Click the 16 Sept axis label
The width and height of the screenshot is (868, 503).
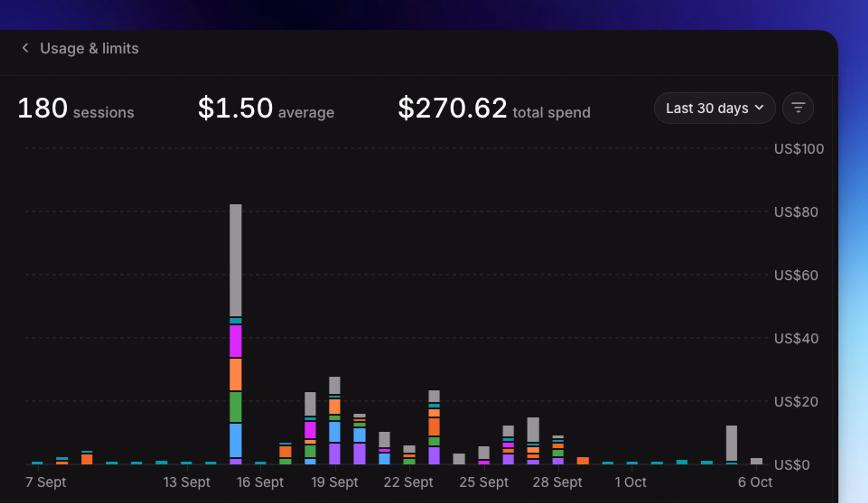point(260,482)
